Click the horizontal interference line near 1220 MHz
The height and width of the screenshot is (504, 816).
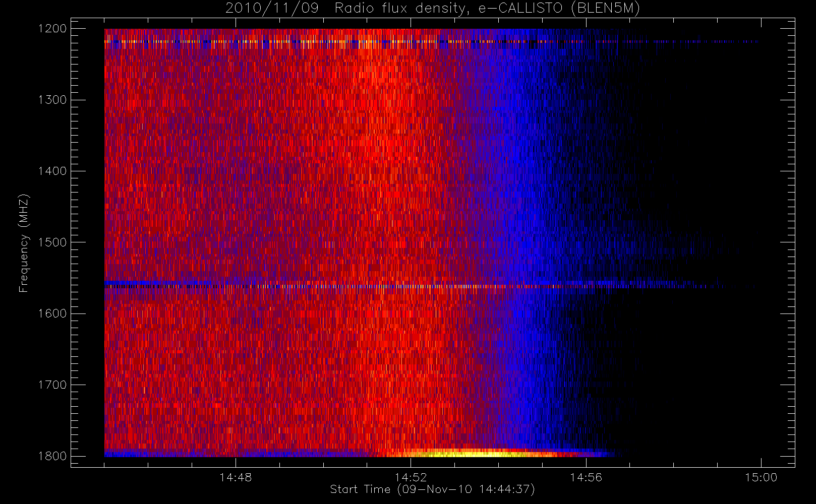tap(431, 42)
